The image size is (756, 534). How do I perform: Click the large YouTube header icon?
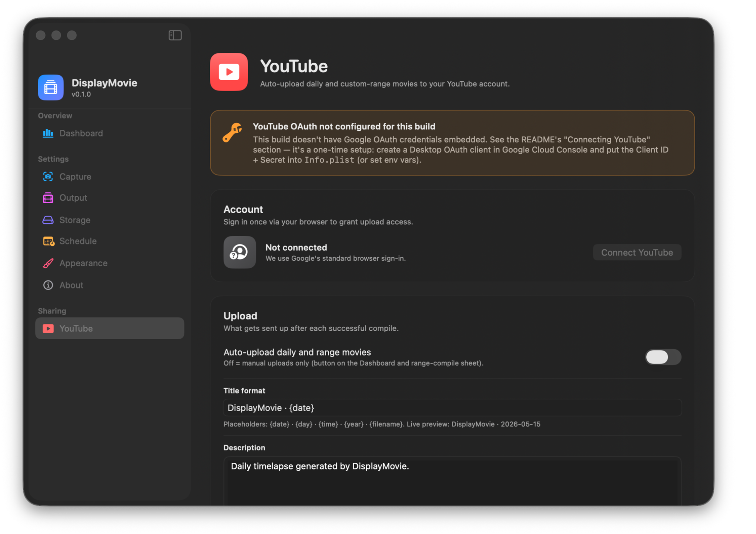tap(229, 72)
